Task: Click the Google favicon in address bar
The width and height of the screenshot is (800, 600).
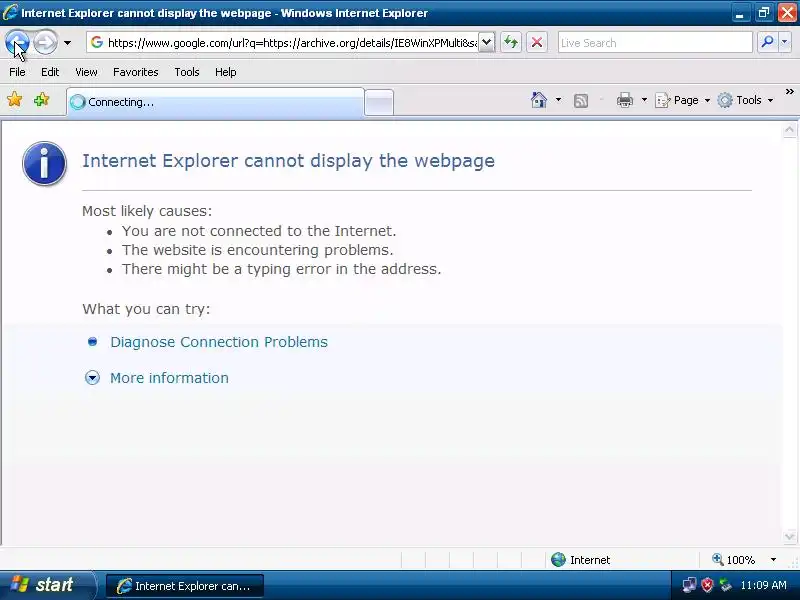Action: 97,42
